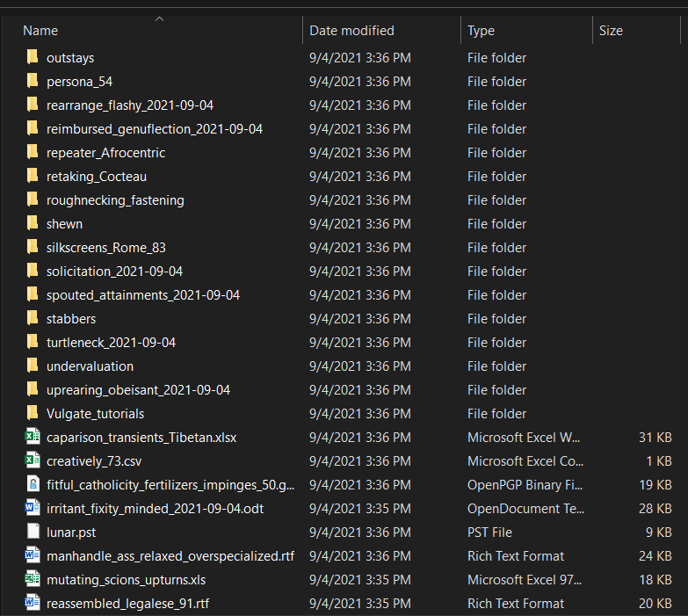The image size is (688, 616).
Task: Click the repeater_Afrocentric folder icon
Action: click(33, 152)
